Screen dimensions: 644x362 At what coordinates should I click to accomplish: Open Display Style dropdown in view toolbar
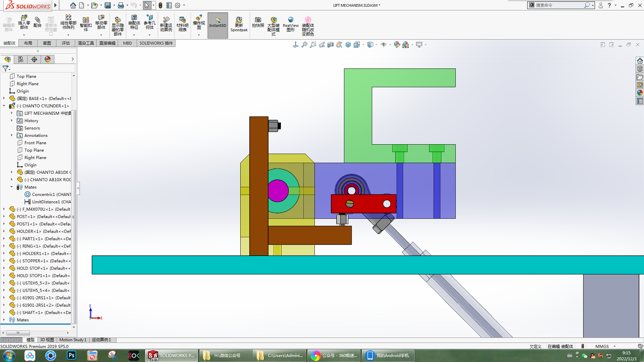coord(377,45)
